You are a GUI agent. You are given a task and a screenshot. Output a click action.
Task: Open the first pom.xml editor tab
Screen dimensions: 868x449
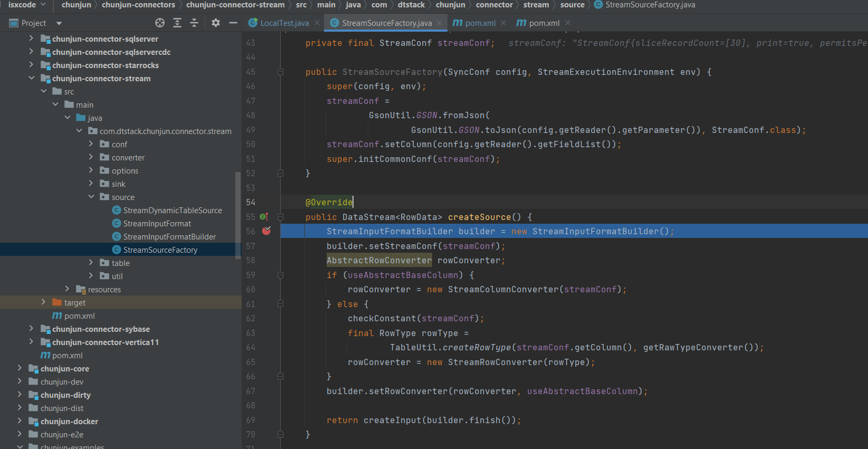480,23
